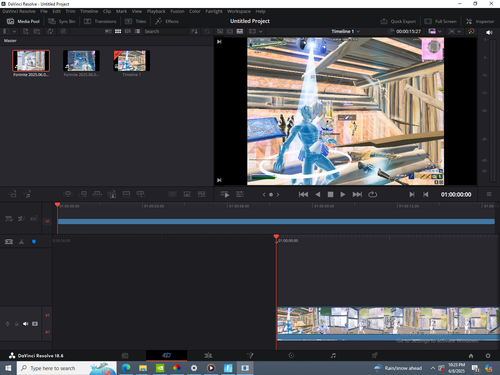Click the Close Up icon

tap(112, 194)
